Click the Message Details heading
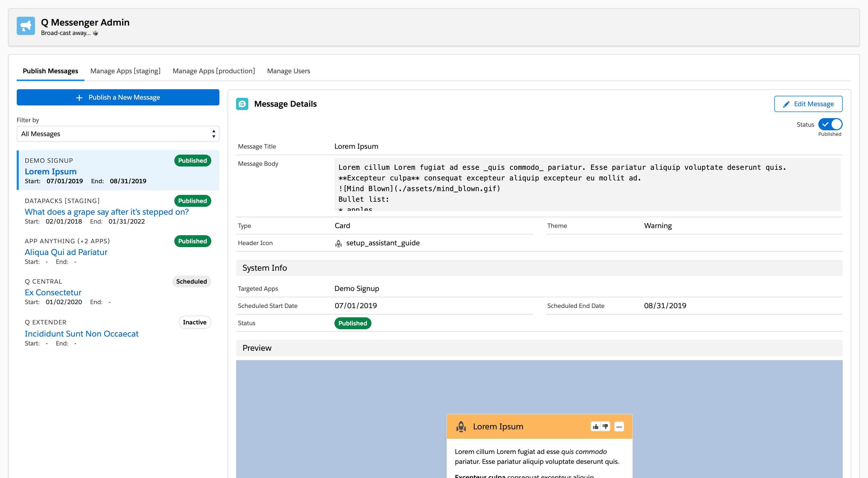Viewport: 868px width, 478px height. (x=285, y=104)
